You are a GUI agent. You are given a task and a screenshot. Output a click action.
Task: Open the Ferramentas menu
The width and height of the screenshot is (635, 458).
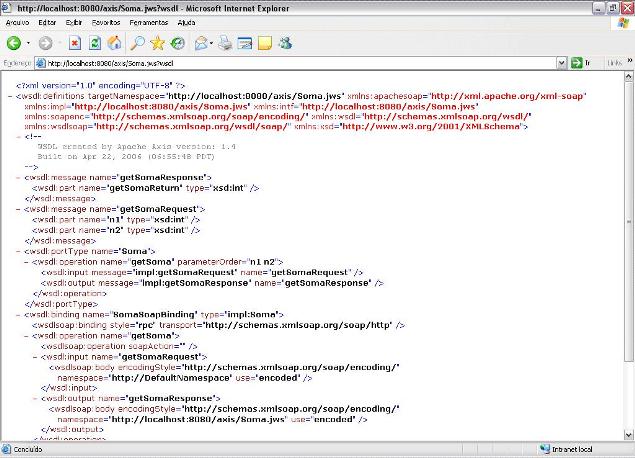click(x=149, y=21)
